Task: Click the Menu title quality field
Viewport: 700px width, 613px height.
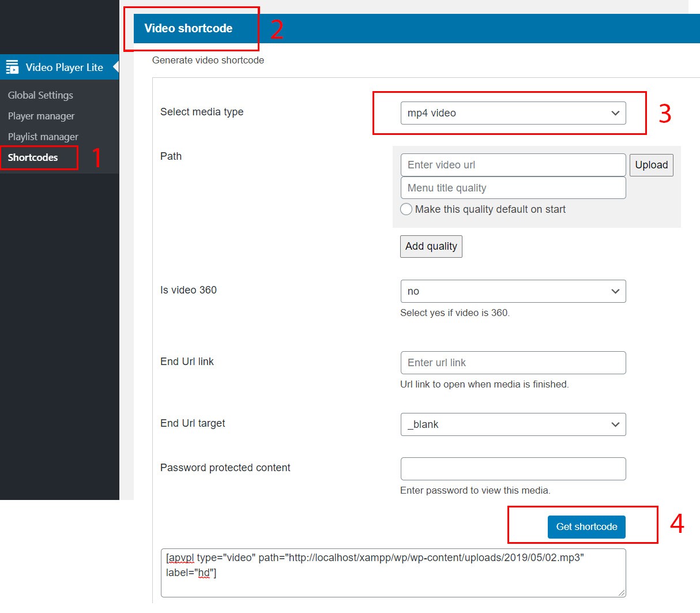Action: pos(513,188)
